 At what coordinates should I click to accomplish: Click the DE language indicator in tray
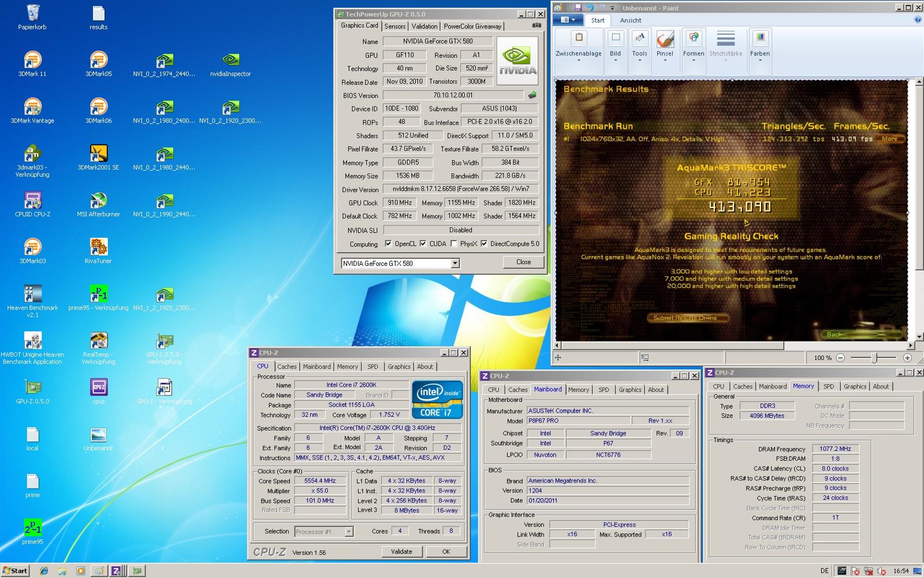[824, 570]
